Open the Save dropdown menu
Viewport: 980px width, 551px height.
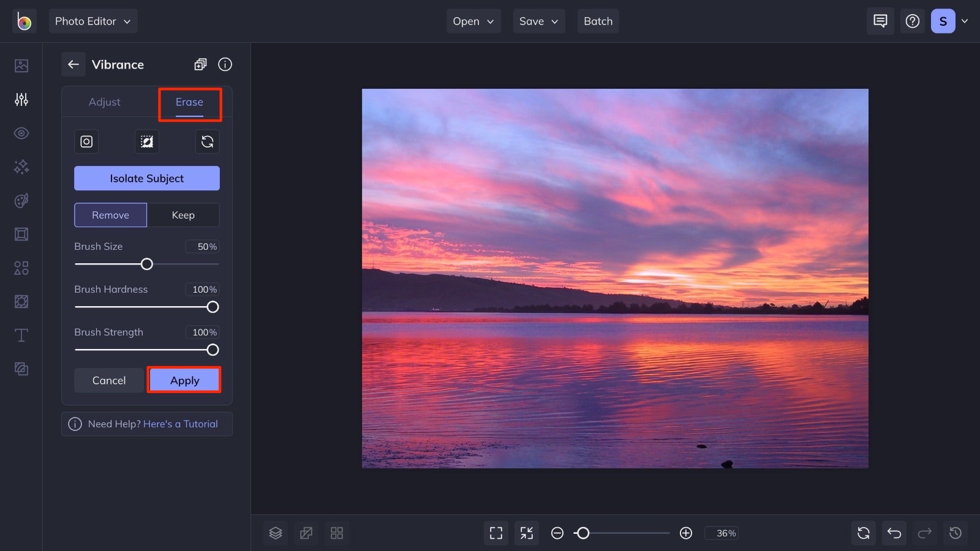[x=538, y=21]
